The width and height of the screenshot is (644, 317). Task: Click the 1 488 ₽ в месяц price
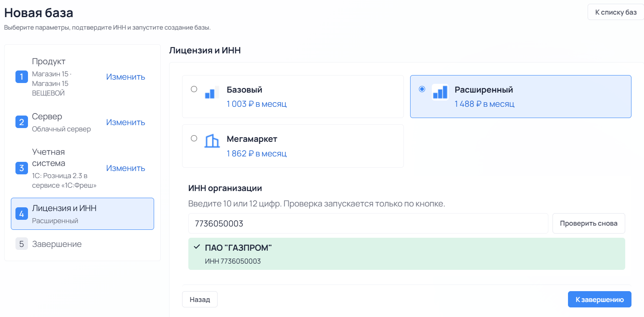pyautogui.click(x=484, y=104)
